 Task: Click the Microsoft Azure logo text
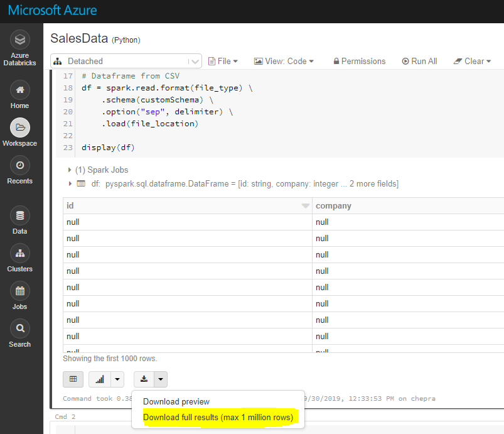pos(52,10)
